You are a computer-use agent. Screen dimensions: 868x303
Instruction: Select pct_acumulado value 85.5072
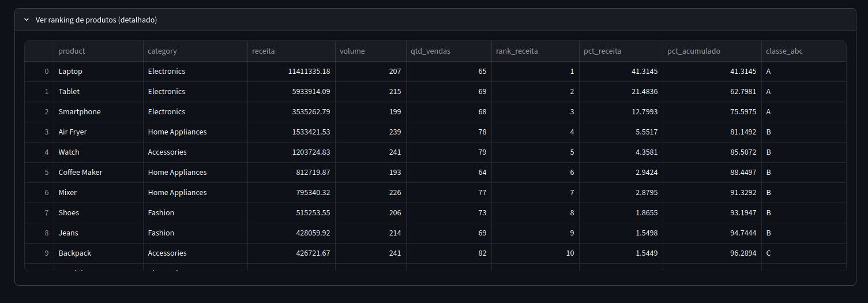tap(712, 152)
